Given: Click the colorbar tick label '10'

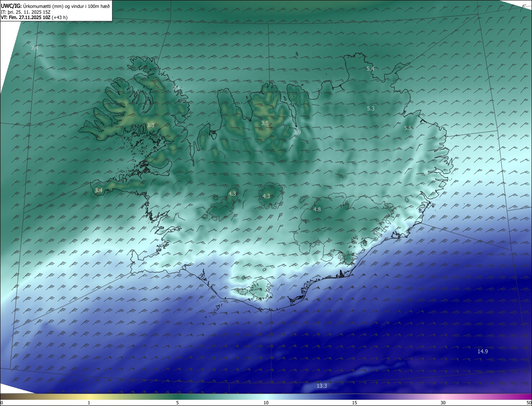Looking at the screenshot, I should point(266,403).
